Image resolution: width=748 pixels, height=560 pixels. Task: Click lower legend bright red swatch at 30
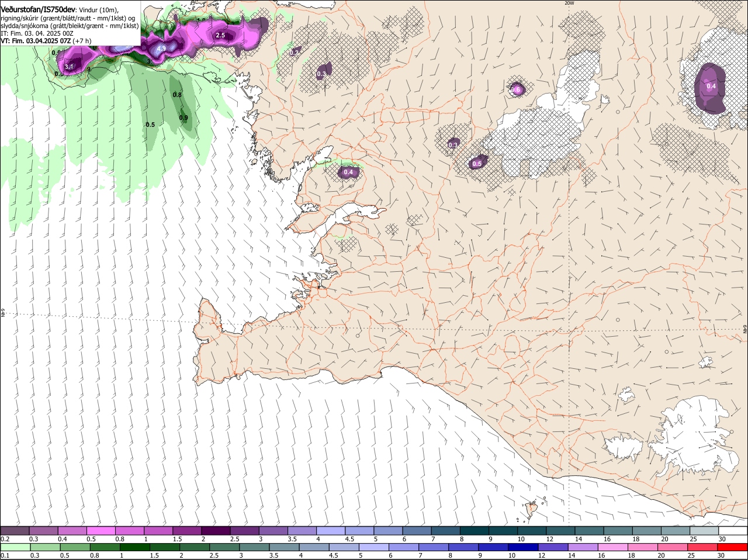tap(733, 547)
